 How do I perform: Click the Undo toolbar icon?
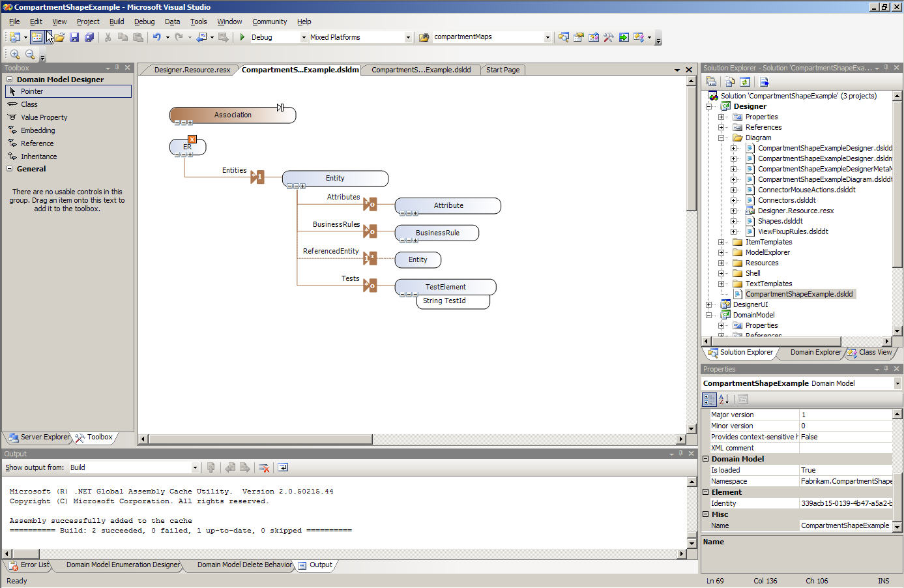156,37
